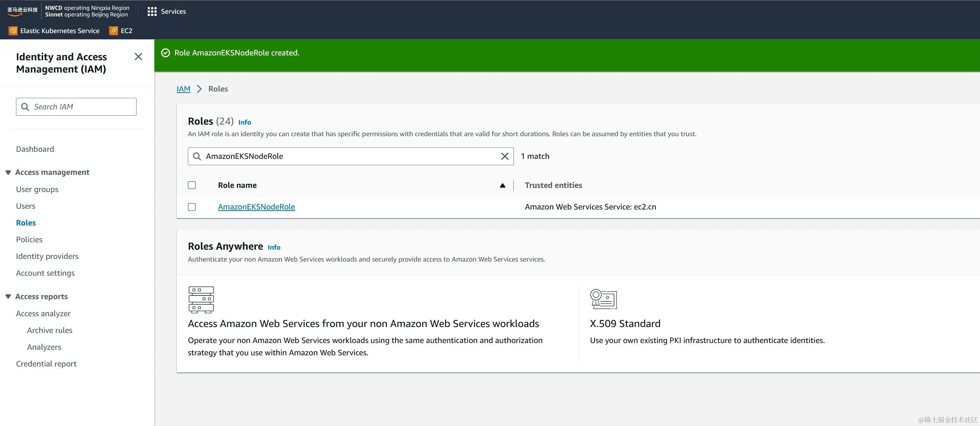Open the EC2 shortcut
The height and width of the screenshot is (426, 980).
[121, 31]
